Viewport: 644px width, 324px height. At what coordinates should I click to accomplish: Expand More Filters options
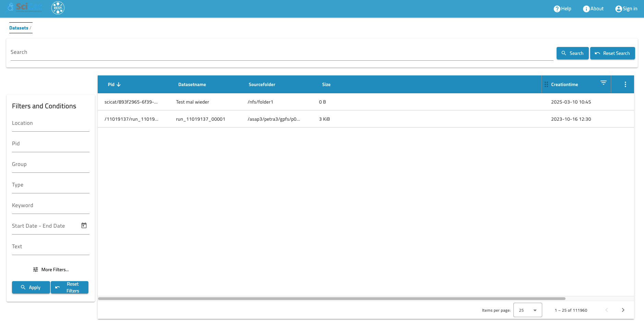(51, 269)
